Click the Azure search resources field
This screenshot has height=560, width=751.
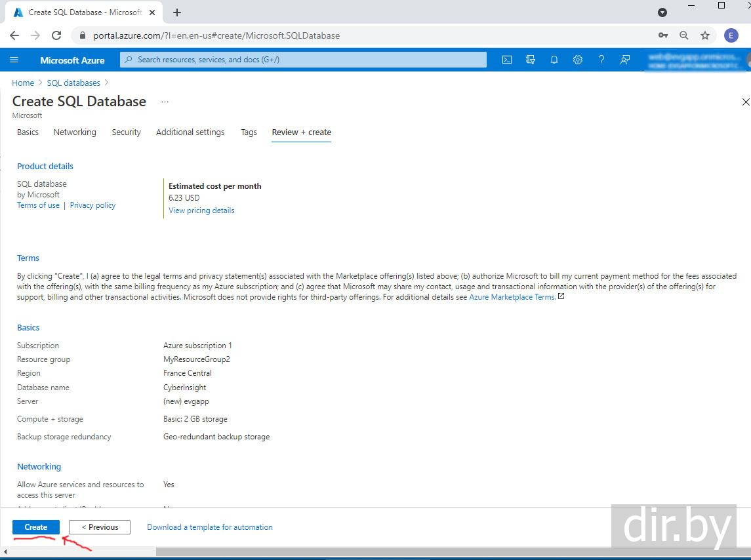pyautogui.click(x=303, y=60)
